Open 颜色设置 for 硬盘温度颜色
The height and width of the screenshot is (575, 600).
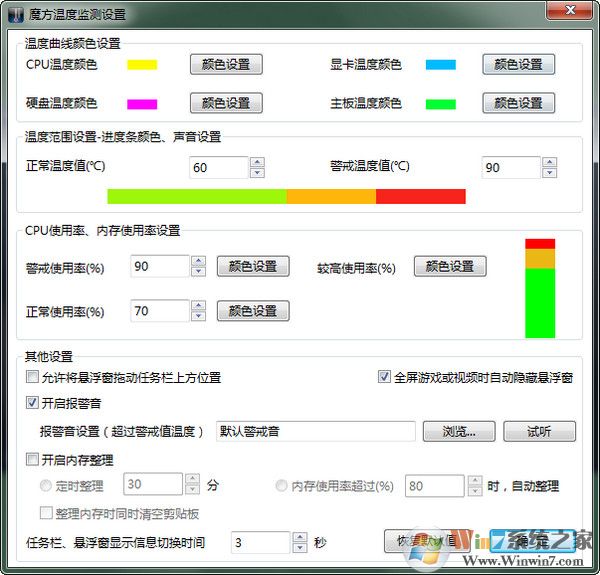pos(226,103)
